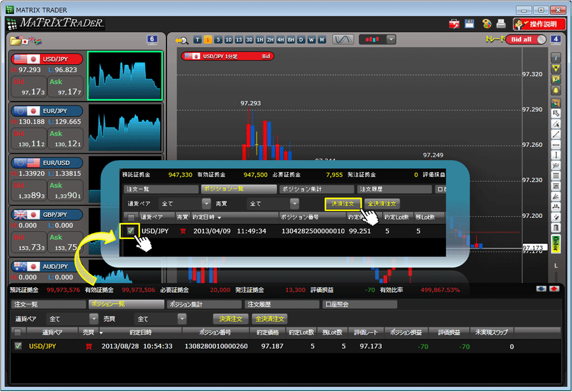Open the 操作説明 help button

539,24
